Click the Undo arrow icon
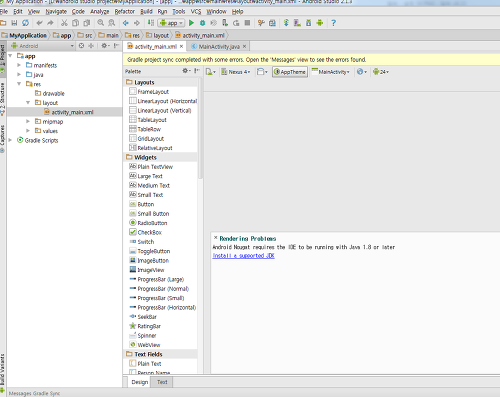 (39, 23)
